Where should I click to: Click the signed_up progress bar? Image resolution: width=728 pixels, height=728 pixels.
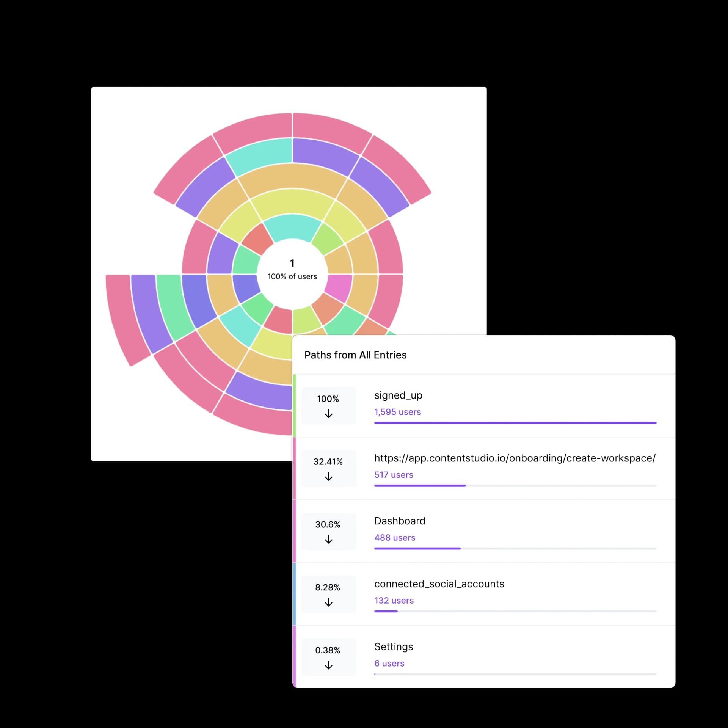coord(515,423)
